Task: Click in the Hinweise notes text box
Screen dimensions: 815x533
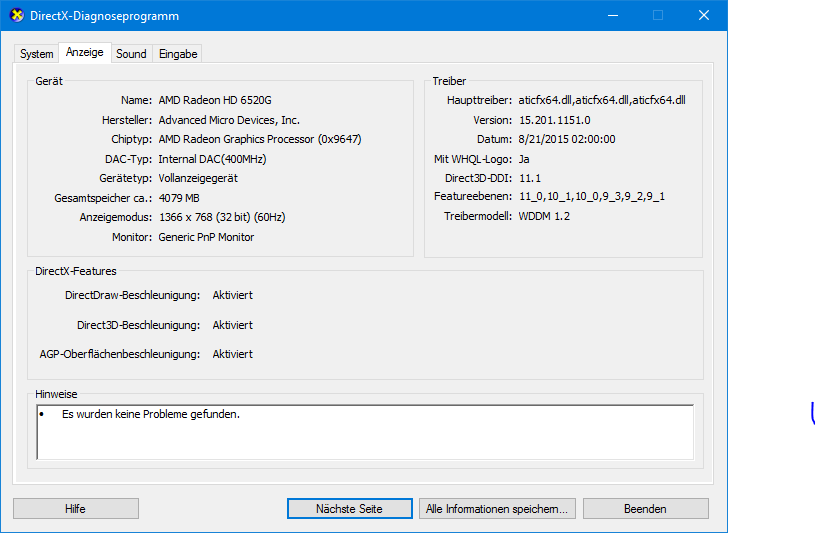Action: pyautogui.click(x=365, y=432)
